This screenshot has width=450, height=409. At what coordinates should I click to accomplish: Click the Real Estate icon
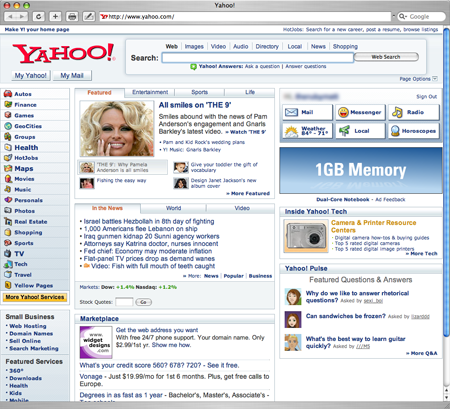8,221
